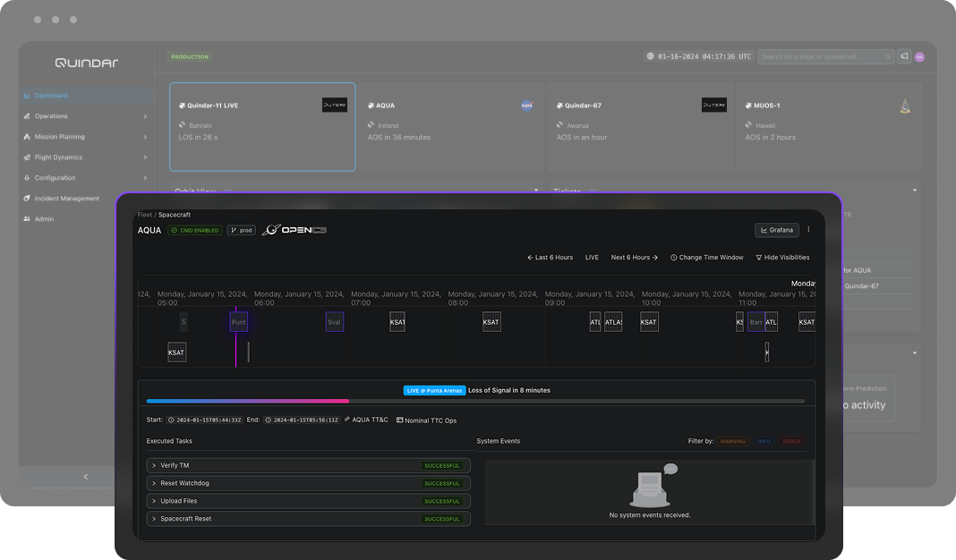956x560 pixels.
Task: Focus the page or spacecraft search field
Action: click(825, 56)
